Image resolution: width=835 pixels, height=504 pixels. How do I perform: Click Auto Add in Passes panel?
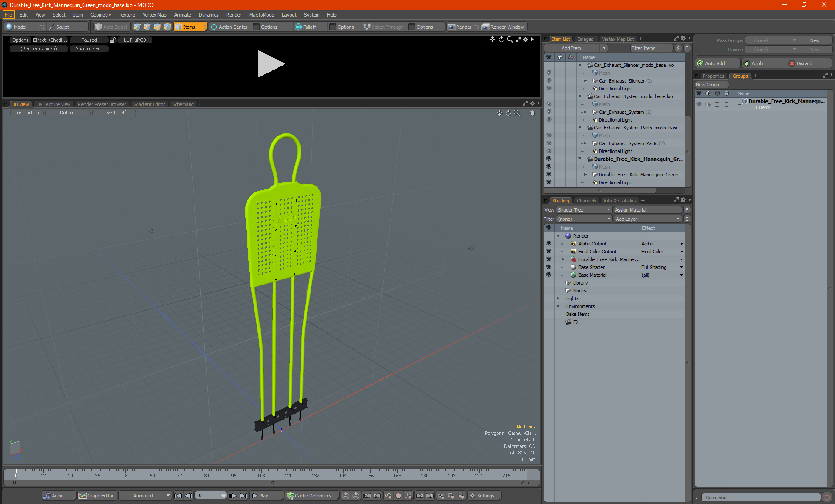pyautogui.click(x=717, y=63)
